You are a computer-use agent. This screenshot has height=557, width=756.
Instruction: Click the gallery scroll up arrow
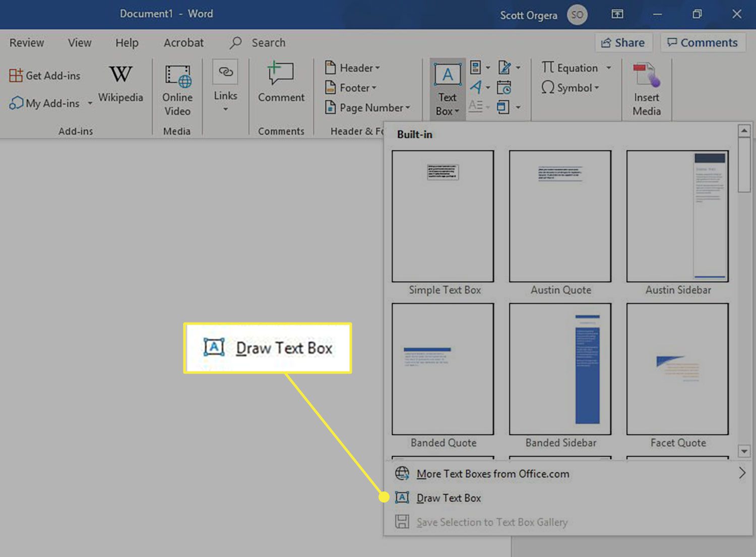click(x=744, y=131)
